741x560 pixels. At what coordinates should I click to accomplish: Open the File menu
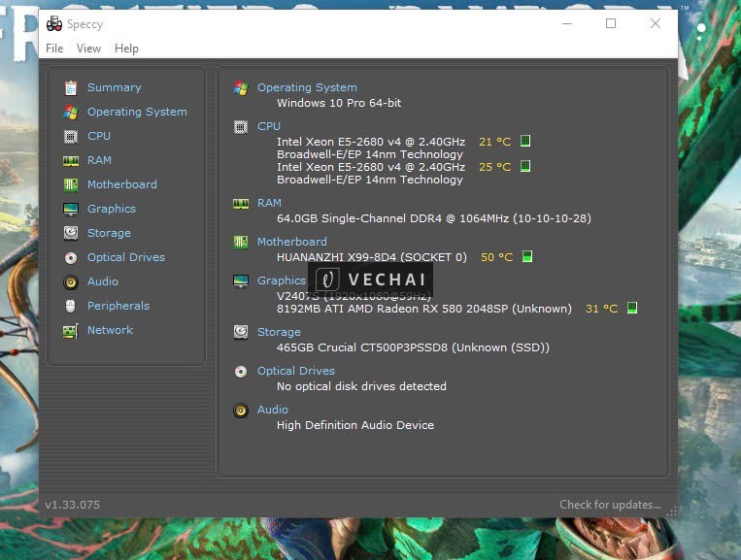click(54, 49)
